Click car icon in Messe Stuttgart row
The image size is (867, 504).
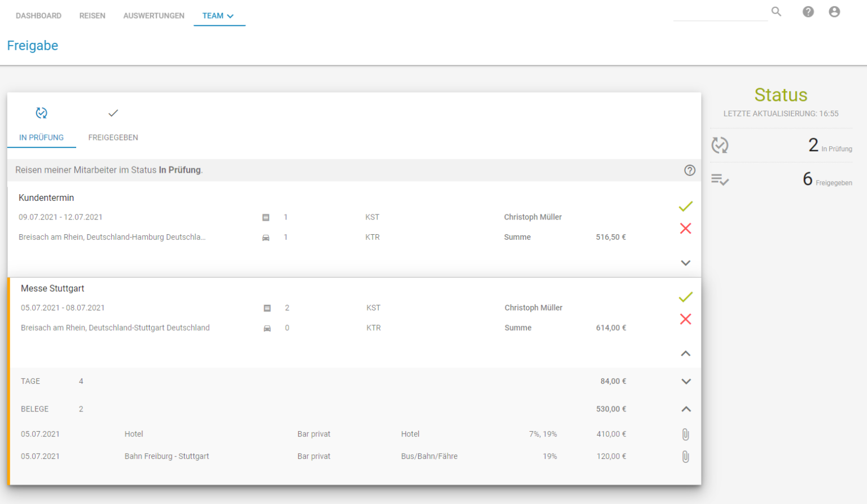(267, 328)
